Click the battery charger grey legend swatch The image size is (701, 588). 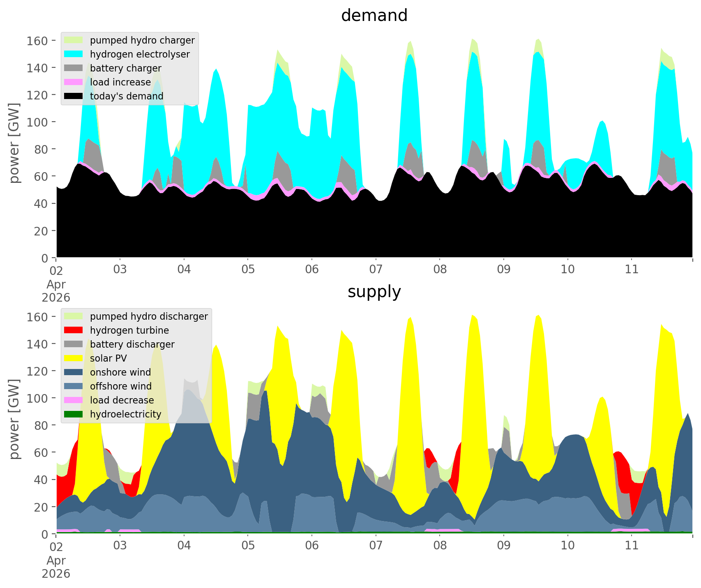coord(74,68)
